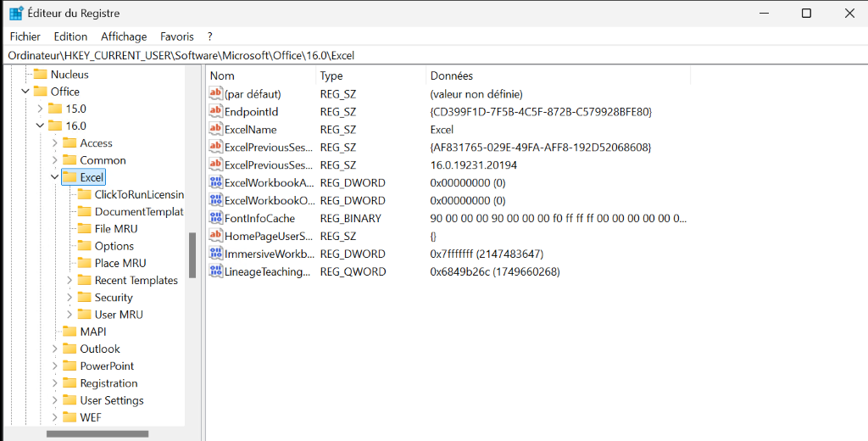Screen dimensions: 868x441
Task: Collapse the Office key
Action: tap(25, 92)
